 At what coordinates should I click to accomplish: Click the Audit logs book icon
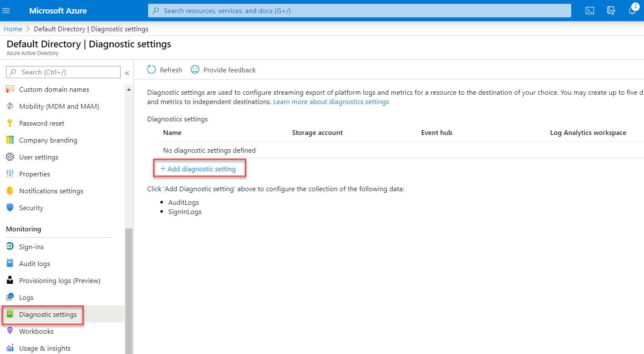click(10, 263)
